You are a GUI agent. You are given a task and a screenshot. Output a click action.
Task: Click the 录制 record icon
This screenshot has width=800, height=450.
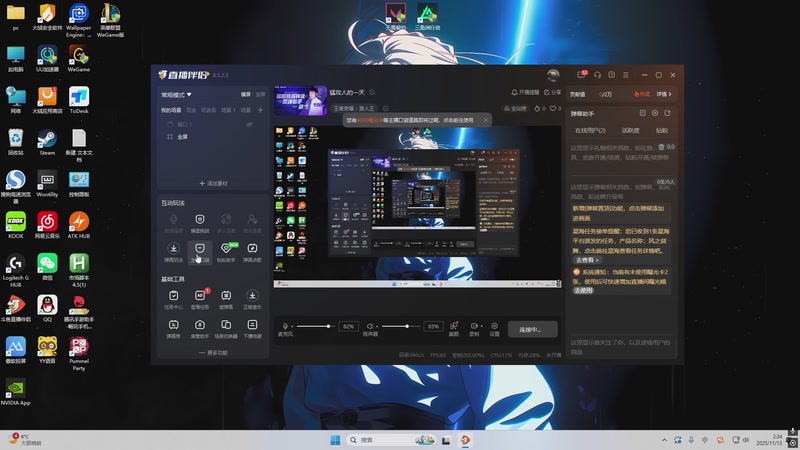474,329
